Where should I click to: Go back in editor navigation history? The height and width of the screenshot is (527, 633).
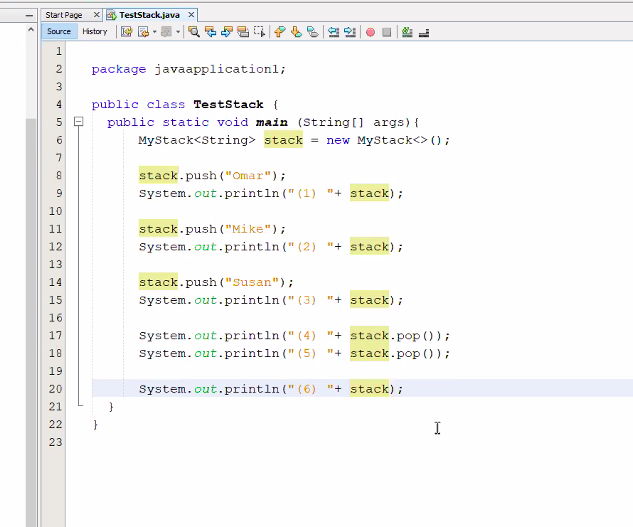143,31
